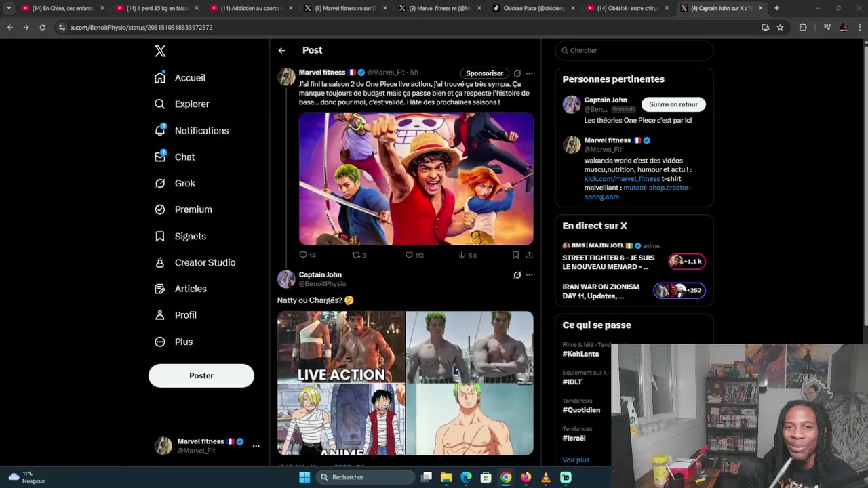
Task: Join IRAN WAR ON ZIONISM live broadcast
Action: click(x=634, y=291)
